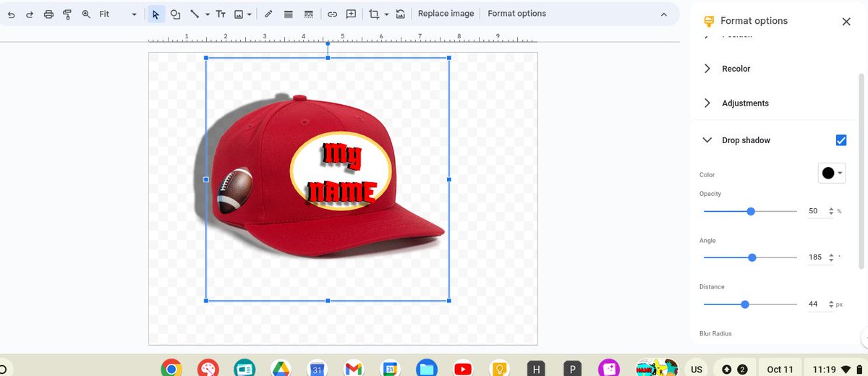Click Format options in the toolbar
868x376 pixels.
(x=516, y=14)
